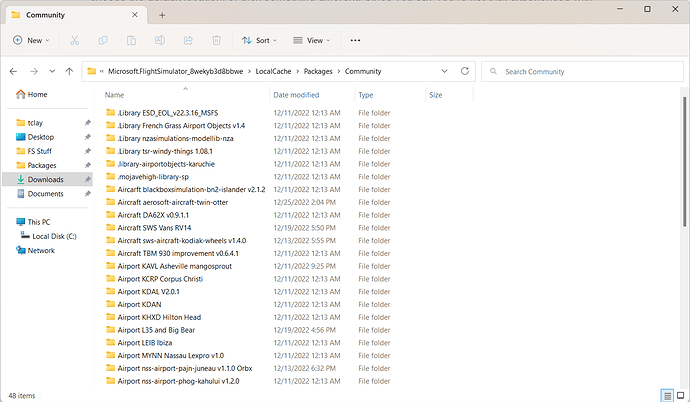Unpin the Desktop pin icon
The height and width of the screenshot is (402, 690).
point(88,137)
